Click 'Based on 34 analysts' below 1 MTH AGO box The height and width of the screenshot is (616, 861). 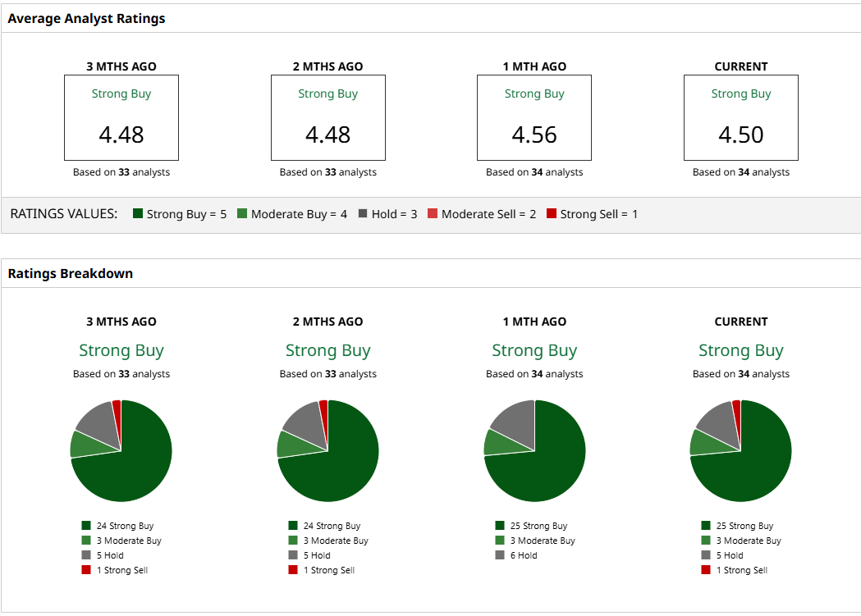click(534, 171)
